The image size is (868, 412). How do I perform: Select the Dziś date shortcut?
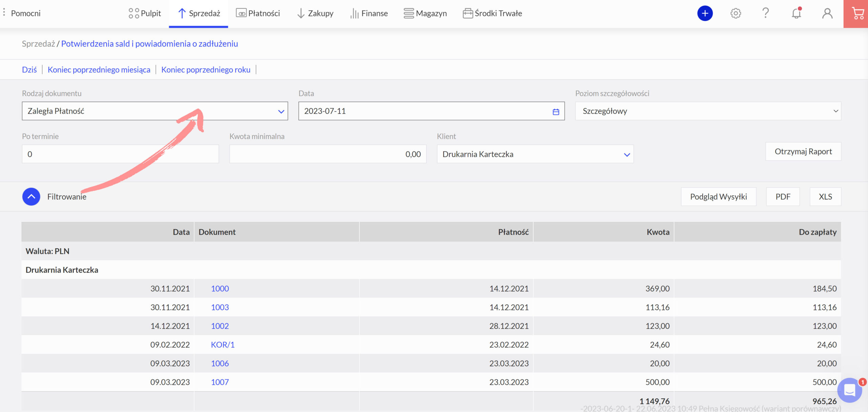coord(29,70)
